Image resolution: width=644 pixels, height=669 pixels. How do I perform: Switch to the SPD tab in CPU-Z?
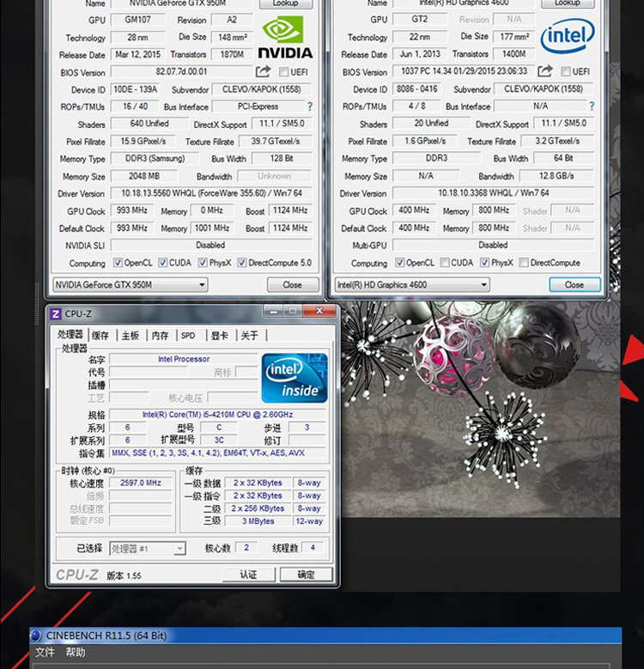click(188, 335)
